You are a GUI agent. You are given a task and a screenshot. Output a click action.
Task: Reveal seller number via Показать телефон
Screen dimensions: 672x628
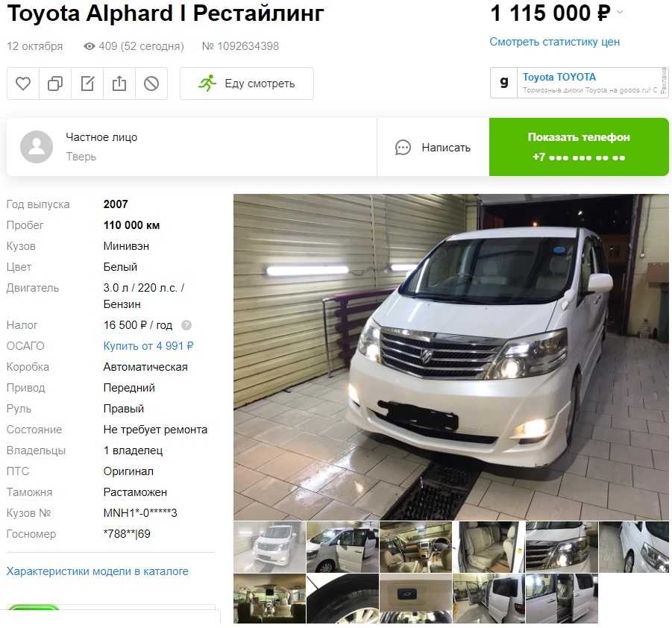[579, 147]
